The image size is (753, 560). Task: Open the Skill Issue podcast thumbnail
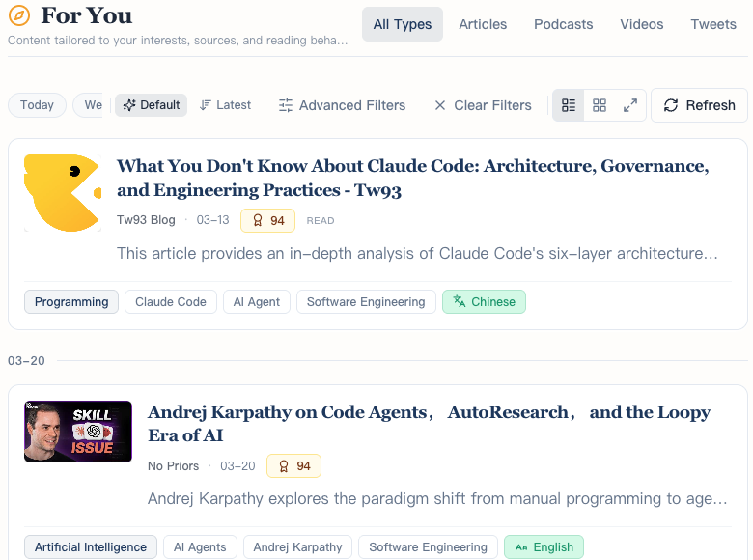(x=78, y=432)
